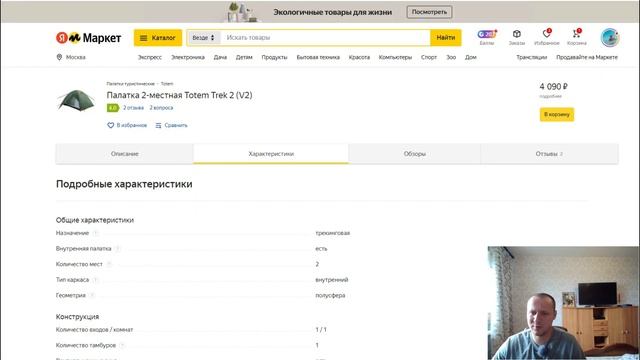Focus the Искать товары search field
The width and height of the screenshot is (640, 360).
point(325,38)
